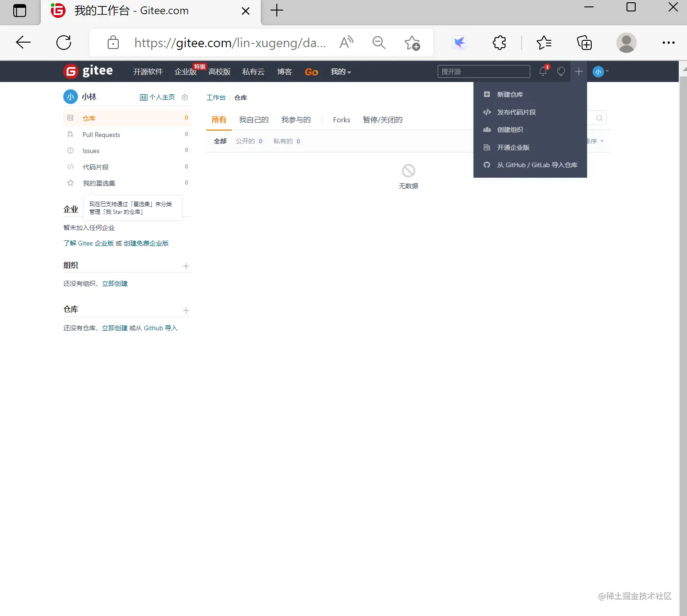
Task: Switch to the Forks tab
Action: (x=341, y=120)
